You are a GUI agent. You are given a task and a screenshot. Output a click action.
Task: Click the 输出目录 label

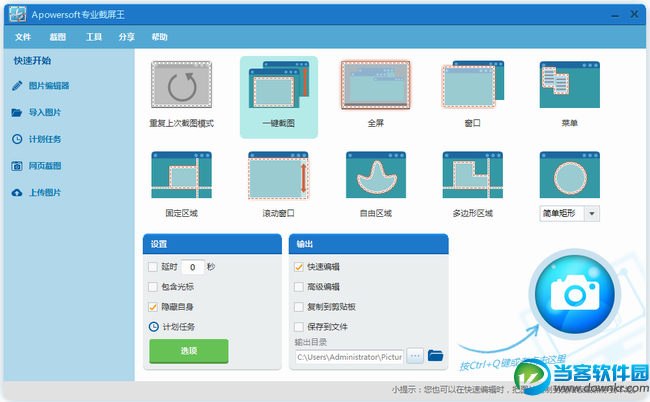(311, 342)
